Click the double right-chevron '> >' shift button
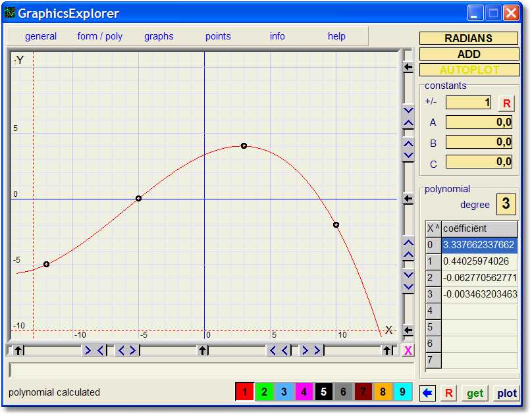The width and height of the screenshot is (532, 416). click(311, 350)
